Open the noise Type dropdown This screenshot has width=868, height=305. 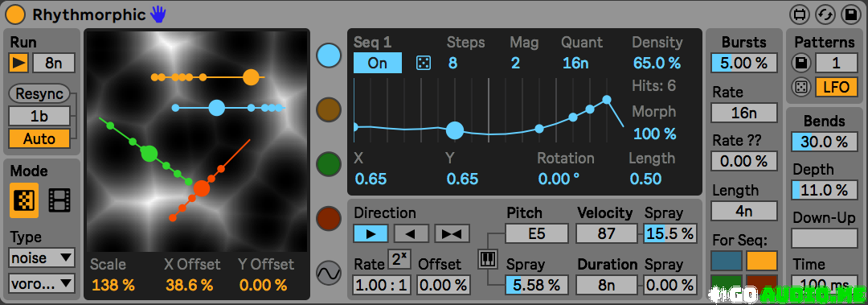42,258
